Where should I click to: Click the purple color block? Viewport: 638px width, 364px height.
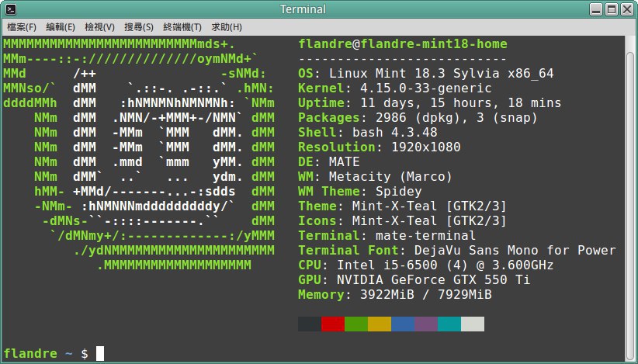coord(426,324)
